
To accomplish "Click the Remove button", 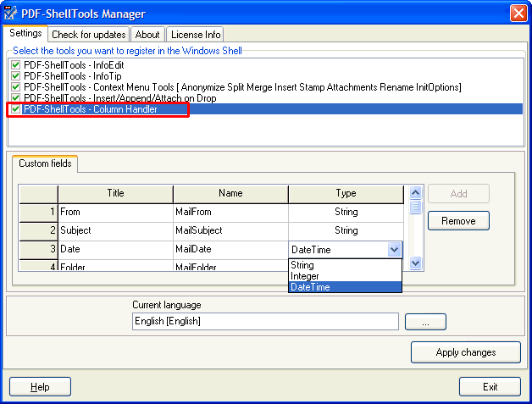I will point(458,221).
